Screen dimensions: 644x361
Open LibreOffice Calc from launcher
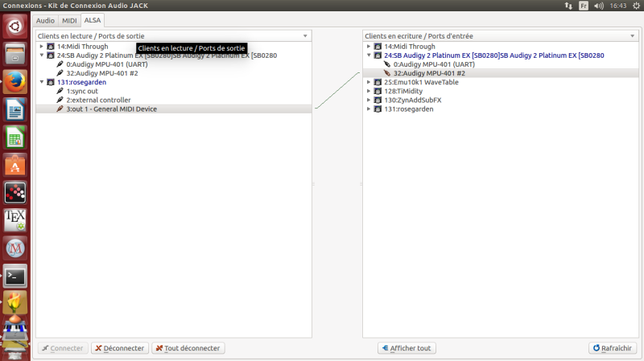pos(15,137)
